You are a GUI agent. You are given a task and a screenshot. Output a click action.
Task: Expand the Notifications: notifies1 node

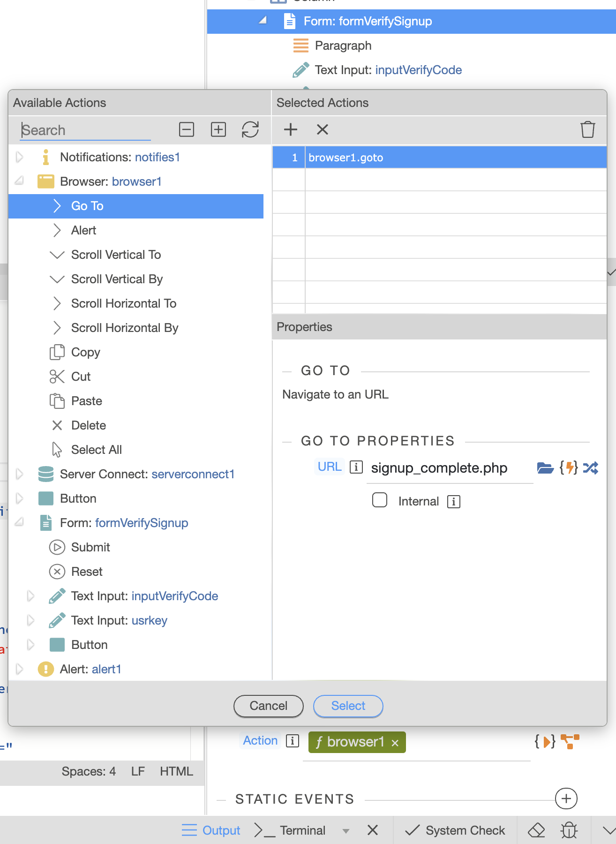tap(20, 157)
